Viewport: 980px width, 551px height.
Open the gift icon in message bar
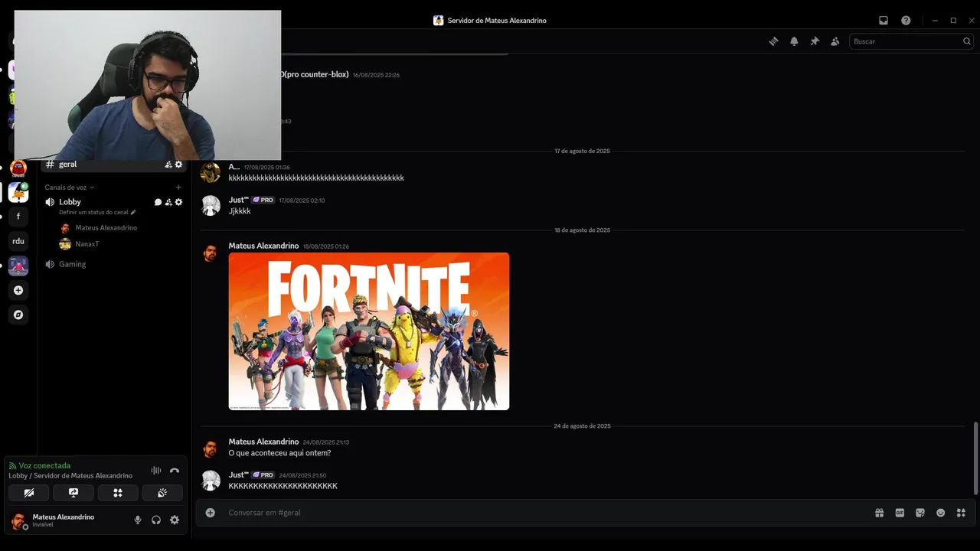(x=880, y=513)
